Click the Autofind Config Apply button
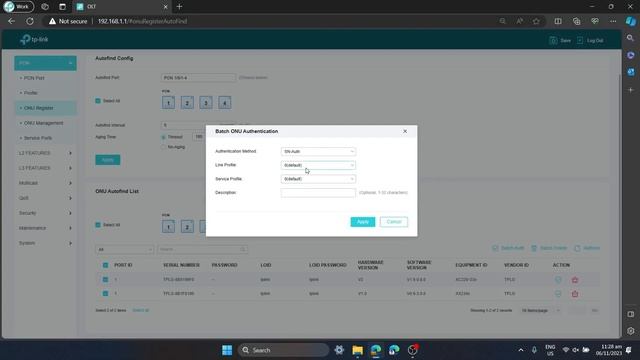Viewport: 640px width, 360px height. (x=108, y=160)
